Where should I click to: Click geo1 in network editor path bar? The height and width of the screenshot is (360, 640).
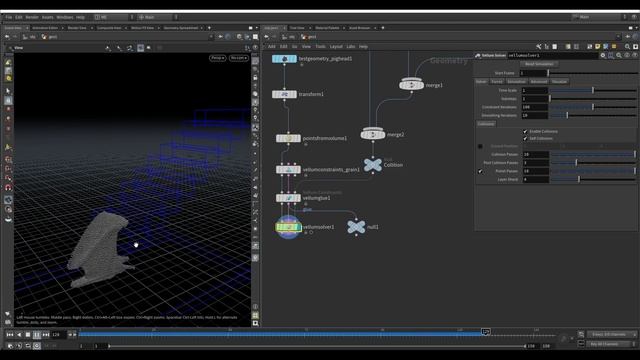309,37
